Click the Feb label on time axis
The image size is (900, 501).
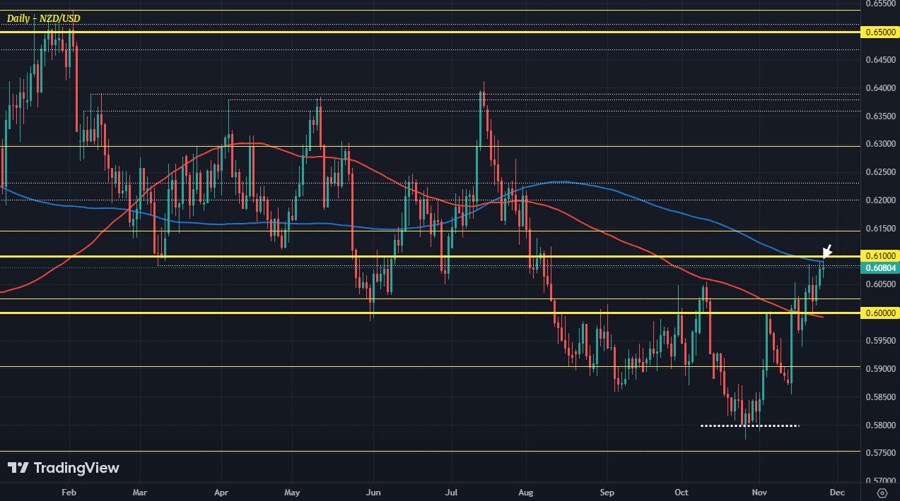pyautogui.click(x=68, y=492)
